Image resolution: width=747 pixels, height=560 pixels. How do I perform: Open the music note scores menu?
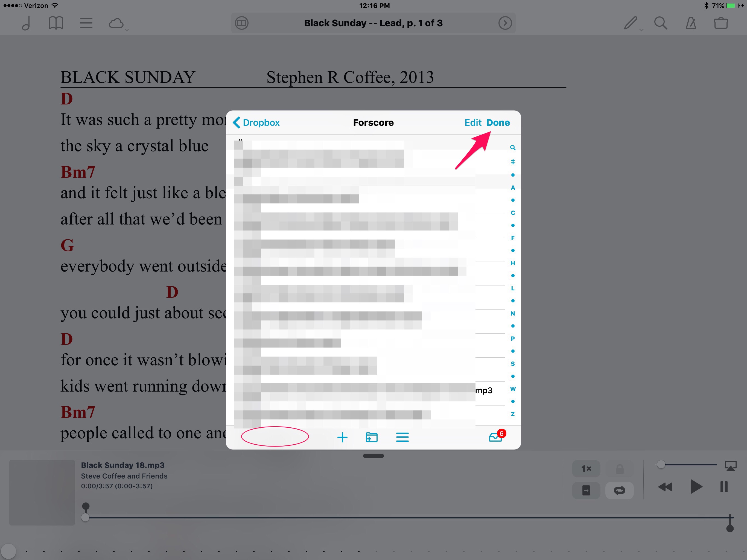pyautogui.click(x=26, y=23)
